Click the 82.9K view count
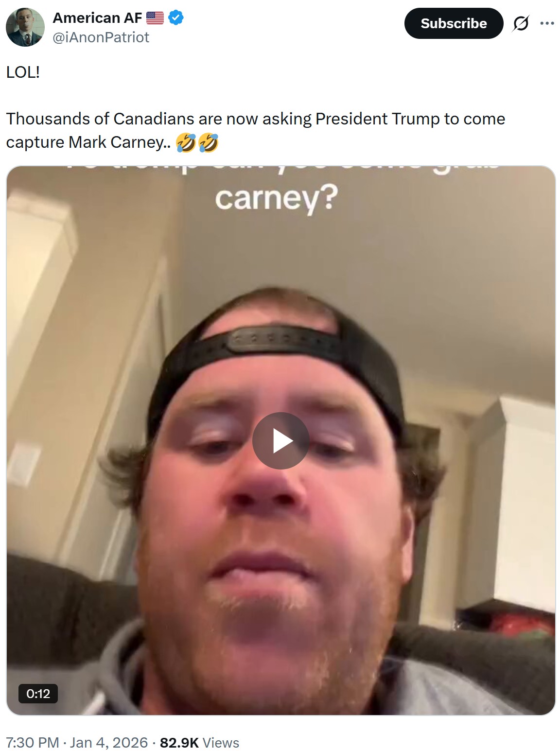 179,742
